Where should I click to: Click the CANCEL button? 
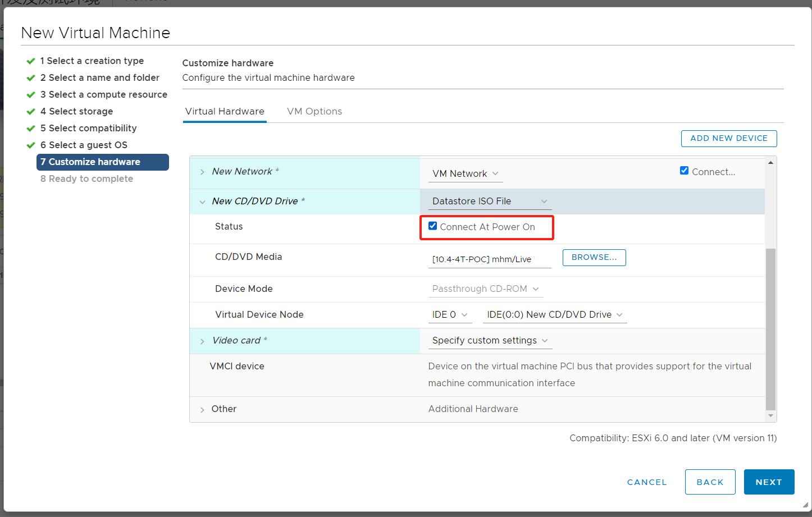tap(647, 482)
